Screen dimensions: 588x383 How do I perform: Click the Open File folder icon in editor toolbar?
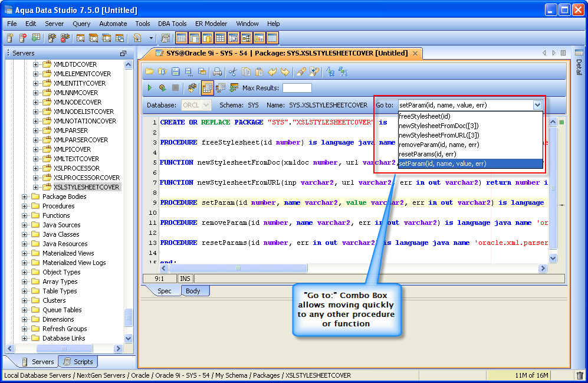click(149, 71)
